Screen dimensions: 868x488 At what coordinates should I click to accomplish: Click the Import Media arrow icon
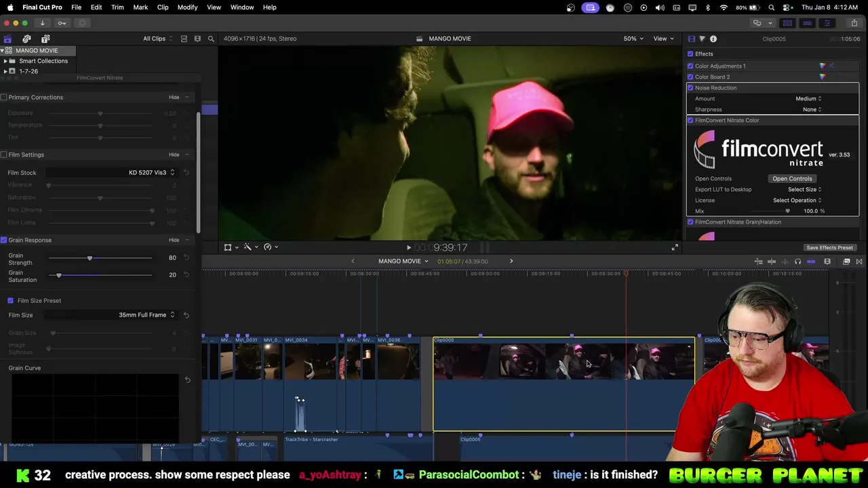(42, 23)
